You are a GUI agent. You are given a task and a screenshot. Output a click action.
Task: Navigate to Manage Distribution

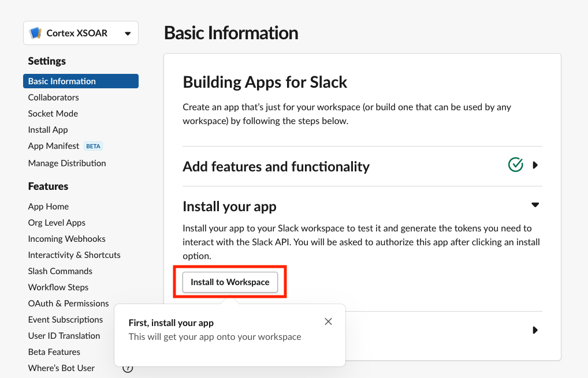pos(67,163)
